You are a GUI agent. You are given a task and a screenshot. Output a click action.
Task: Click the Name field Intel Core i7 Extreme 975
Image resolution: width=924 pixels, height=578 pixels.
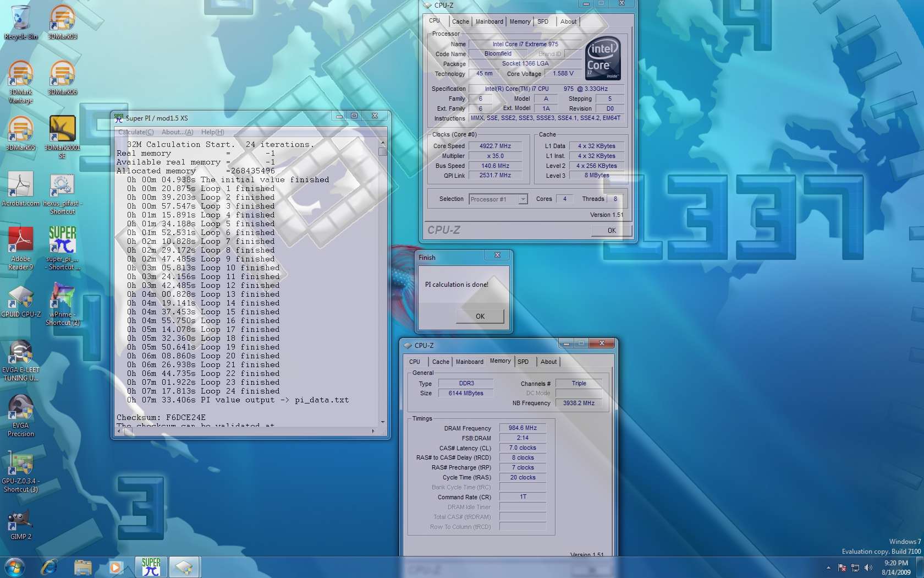(x=525, y=44)
